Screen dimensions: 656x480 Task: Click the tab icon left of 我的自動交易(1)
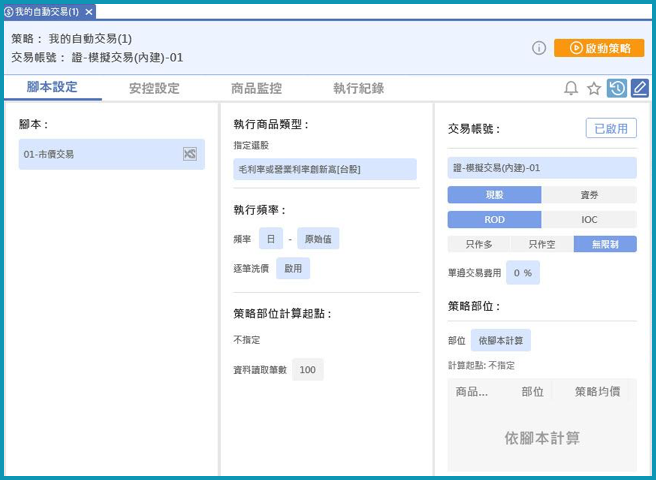pos(9,11)
